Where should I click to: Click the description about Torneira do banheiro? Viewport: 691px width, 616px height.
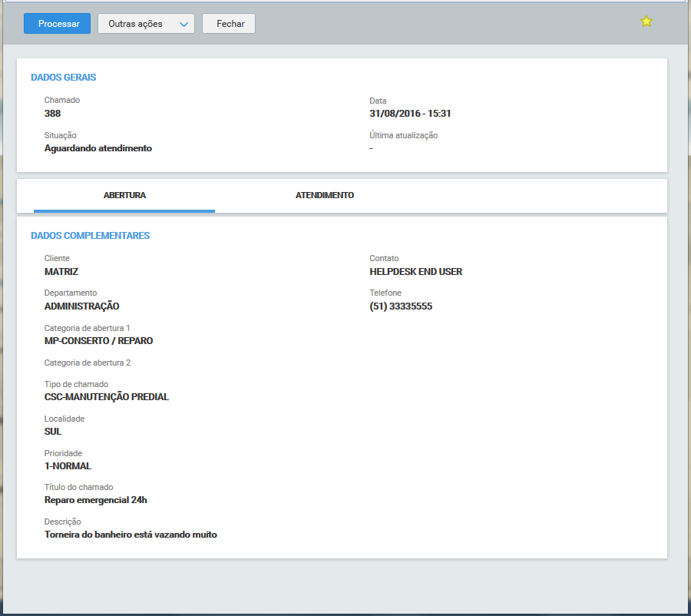[131, 535]
